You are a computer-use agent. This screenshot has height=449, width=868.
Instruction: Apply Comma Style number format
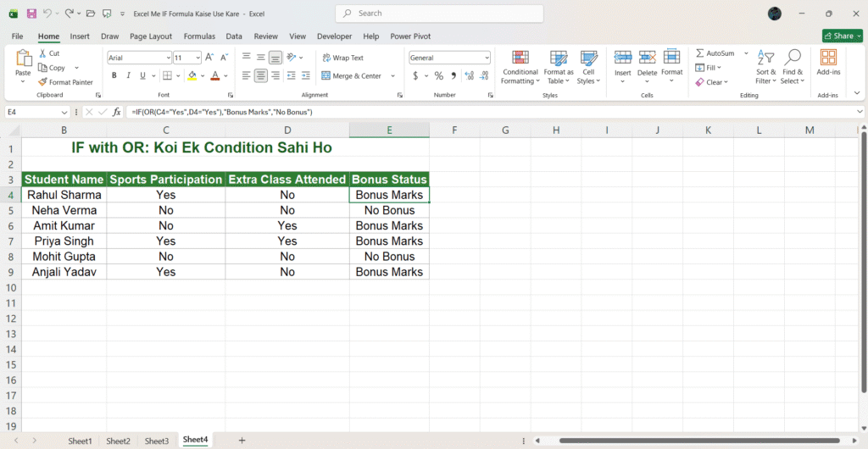[x=453, y=75]
